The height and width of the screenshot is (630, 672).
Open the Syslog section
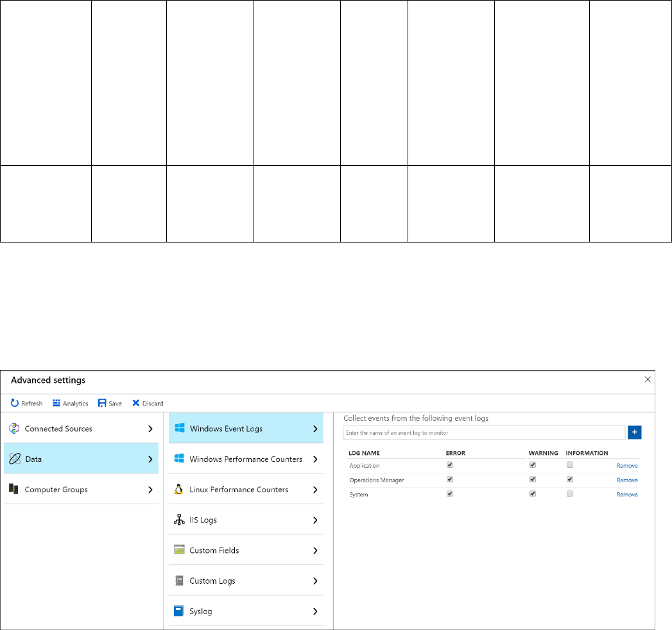point(246,611)
